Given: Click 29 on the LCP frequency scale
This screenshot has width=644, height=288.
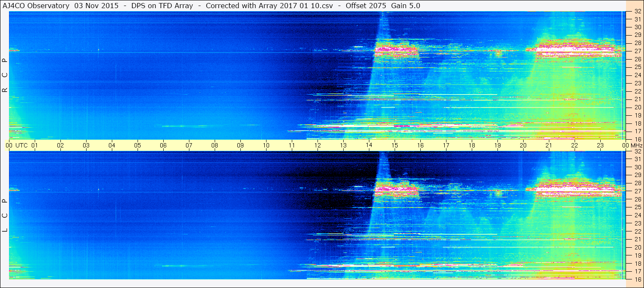Looking at the screenshot, I should click(637, 175).
